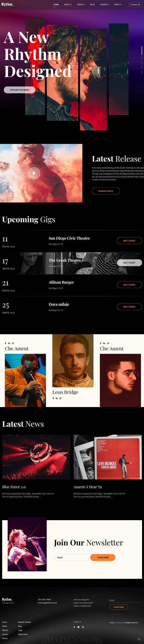This screenshot has width=144, height=644.
Task: Expand the Events dropdown menu
Action: pos(81,5)
